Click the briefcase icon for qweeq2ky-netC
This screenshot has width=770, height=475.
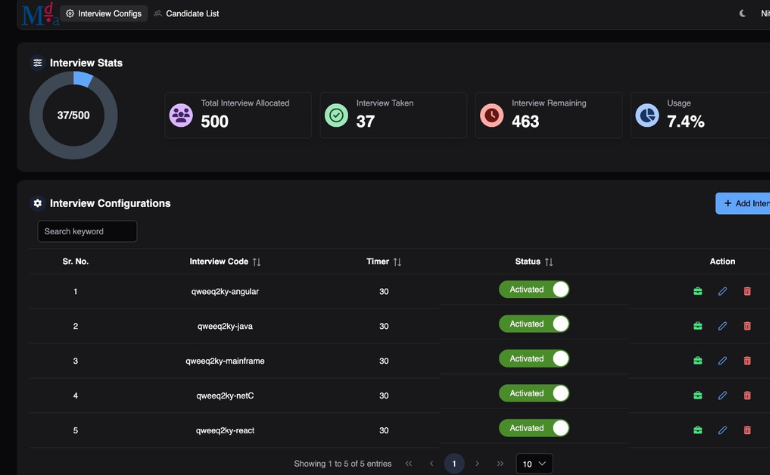[x=698, y=395]
